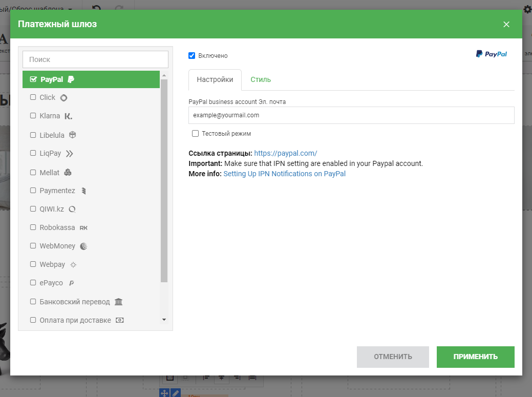Click the scroll-down arrow of gateway list
Viewport: 532px width, 397px height.
coord(164,320)
